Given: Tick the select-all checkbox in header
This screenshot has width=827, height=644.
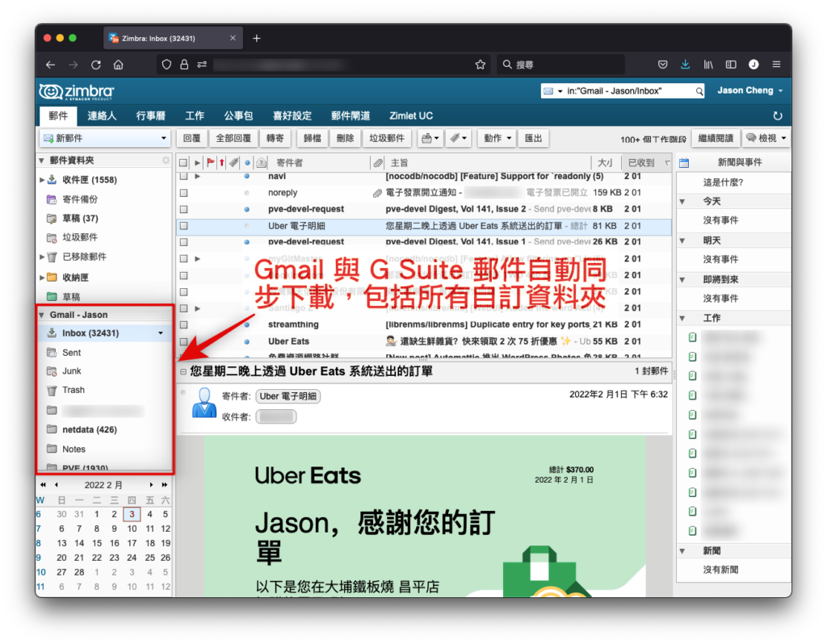Looking at the screenshot, I should point(183,163).
